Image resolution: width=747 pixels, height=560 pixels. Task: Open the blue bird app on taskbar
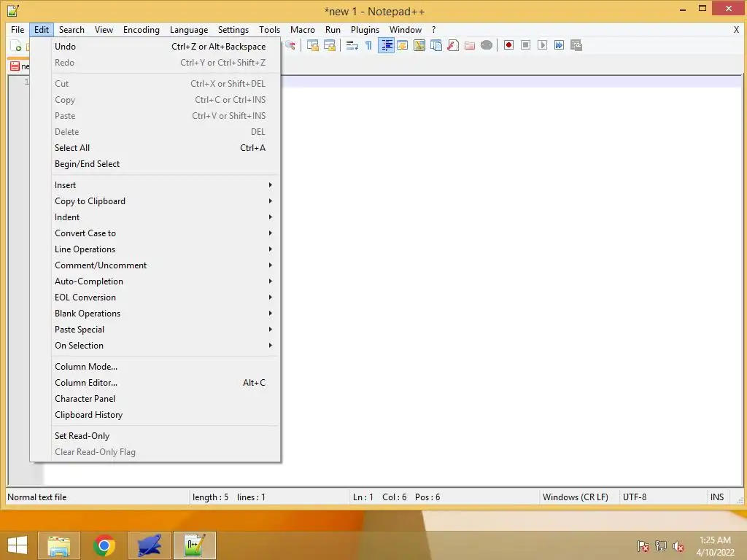coord(150,545)
